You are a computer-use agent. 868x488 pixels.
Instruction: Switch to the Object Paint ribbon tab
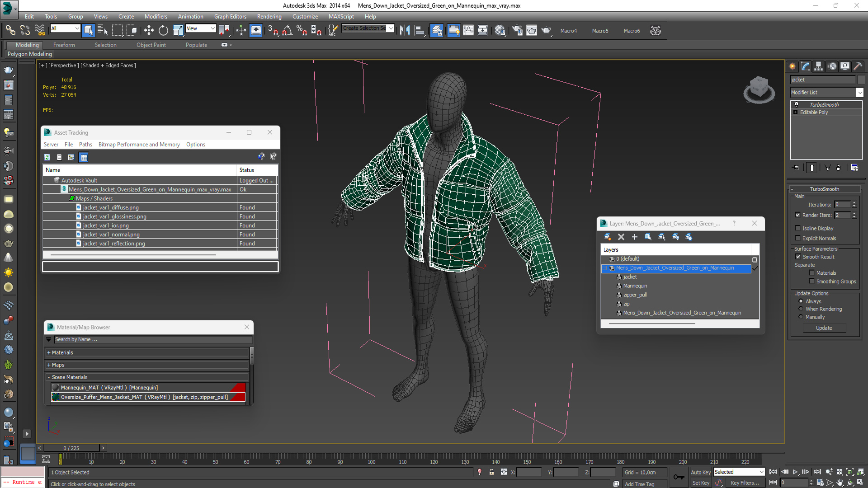(x=151, y=45)
